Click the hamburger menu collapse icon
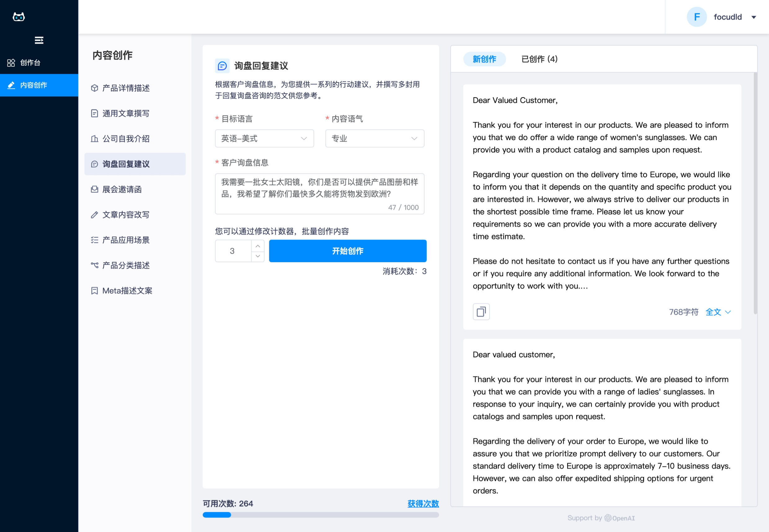Viewport: 769px width, 532px height. tap(39, 40)
